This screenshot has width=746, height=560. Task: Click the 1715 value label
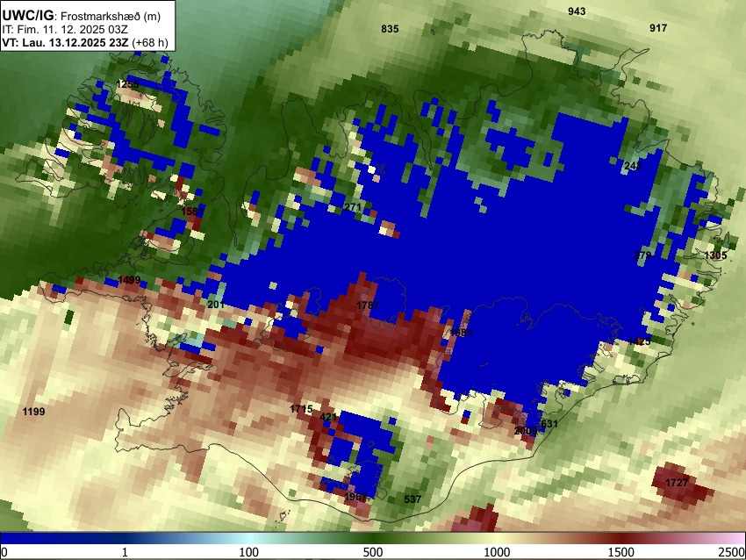coord(301,409)
